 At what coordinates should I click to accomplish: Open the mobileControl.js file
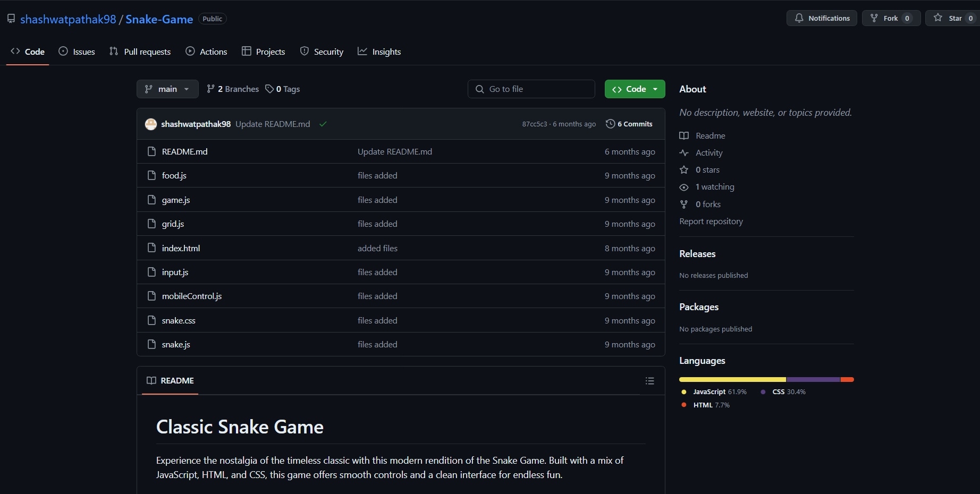coord(191,296)
